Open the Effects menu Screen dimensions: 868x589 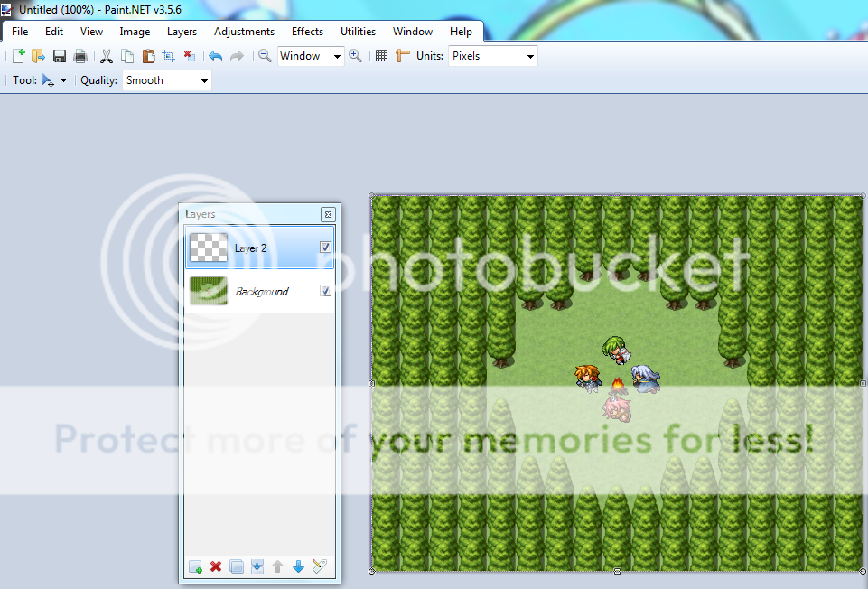(x=307, y=32)
